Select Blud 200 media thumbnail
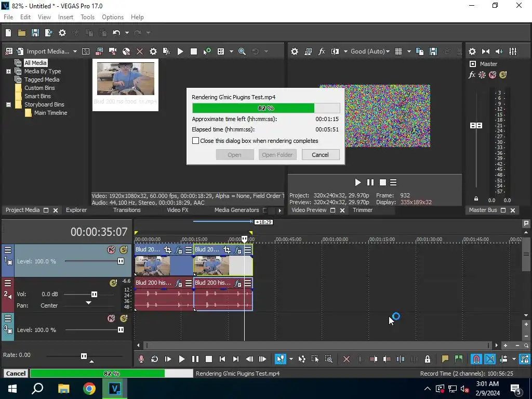This screenshot has height=399, width=532. coord(126,85)
